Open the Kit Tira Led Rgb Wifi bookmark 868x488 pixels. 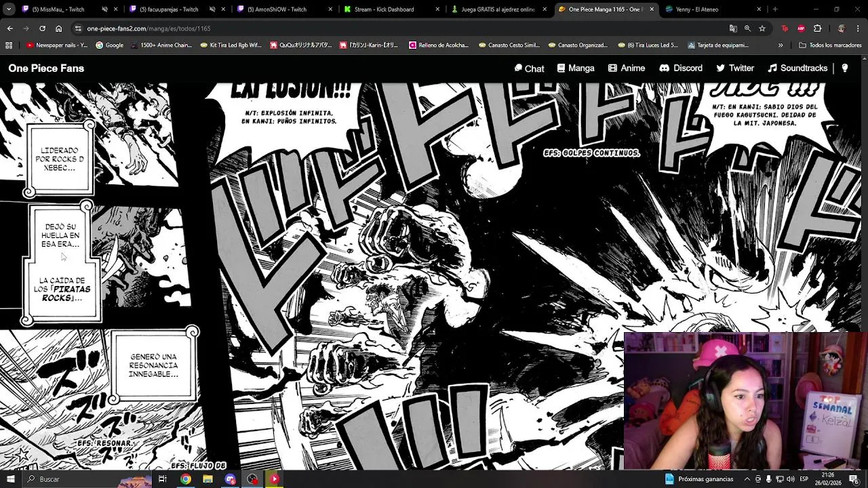coord(231,45)
